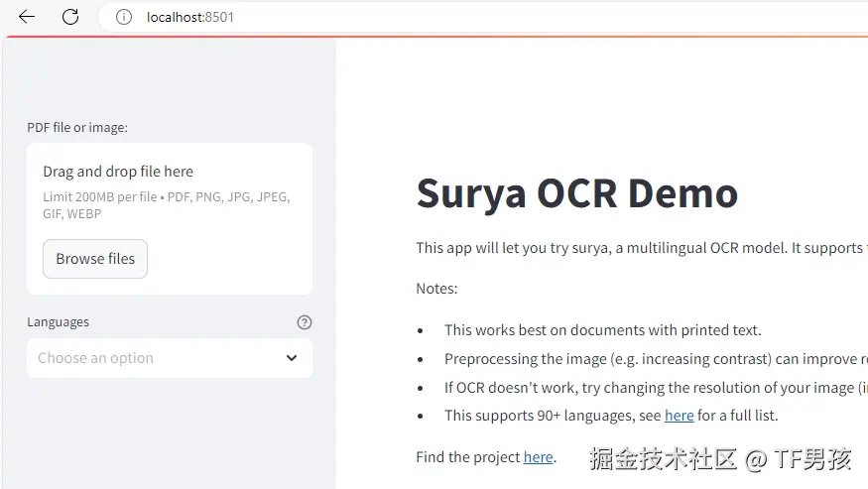Click the 'Languages' label text
The height and width of the screenshot is (489, 868).
point(59,321)
